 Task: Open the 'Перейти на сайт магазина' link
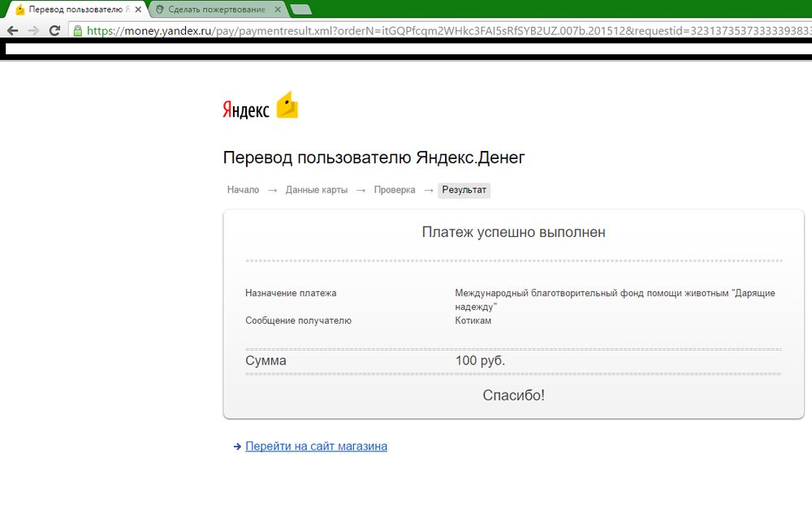point(316,446)
